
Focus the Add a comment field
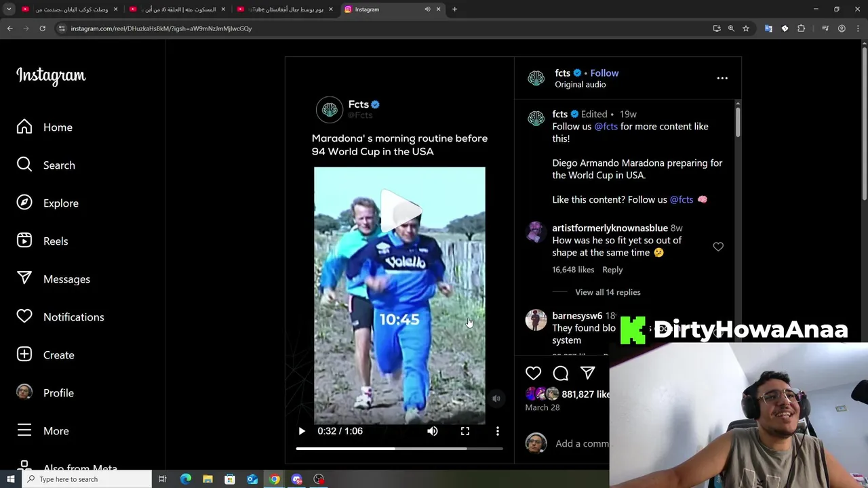pos(582,443)
